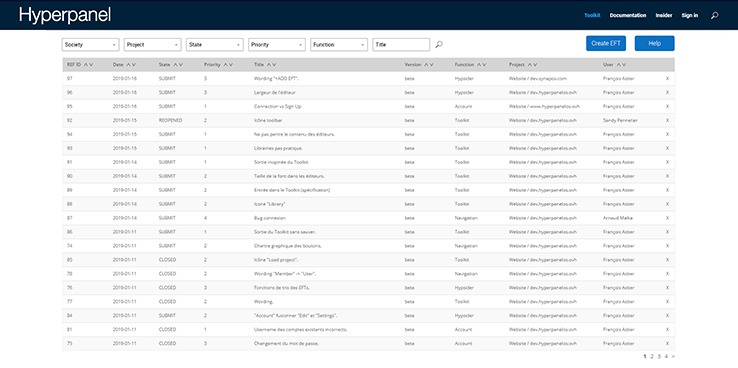This screenshot has width=738, height=368.
Task: Click the next page arrow in pagination
Action: coord(674,357)
